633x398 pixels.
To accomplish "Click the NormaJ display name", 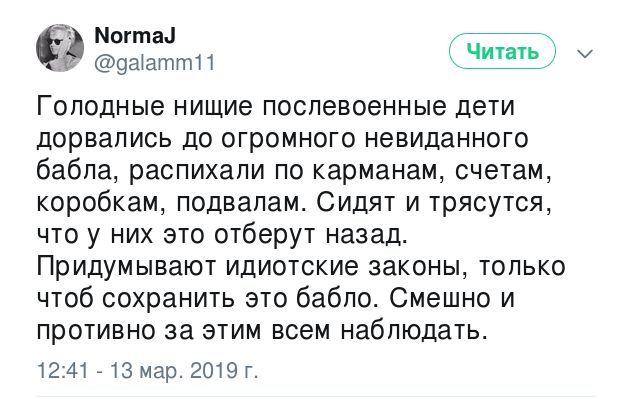I will (135, 36).
